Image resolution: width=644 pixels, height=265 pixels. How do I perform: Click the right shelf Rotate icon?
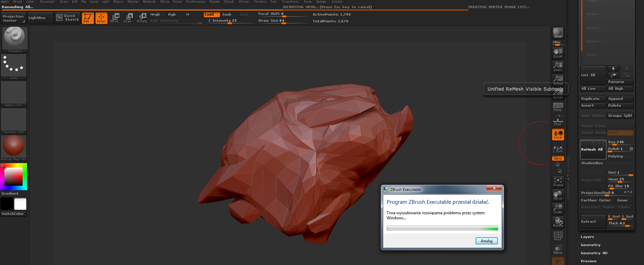pos(558,222)
